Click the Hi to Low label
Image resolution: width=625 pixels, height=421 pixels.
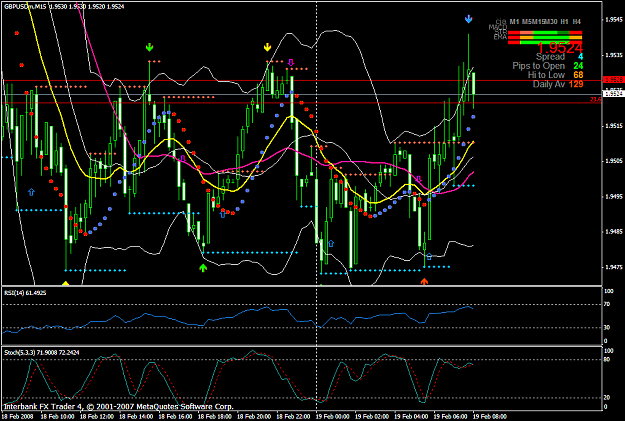[546, 75]
